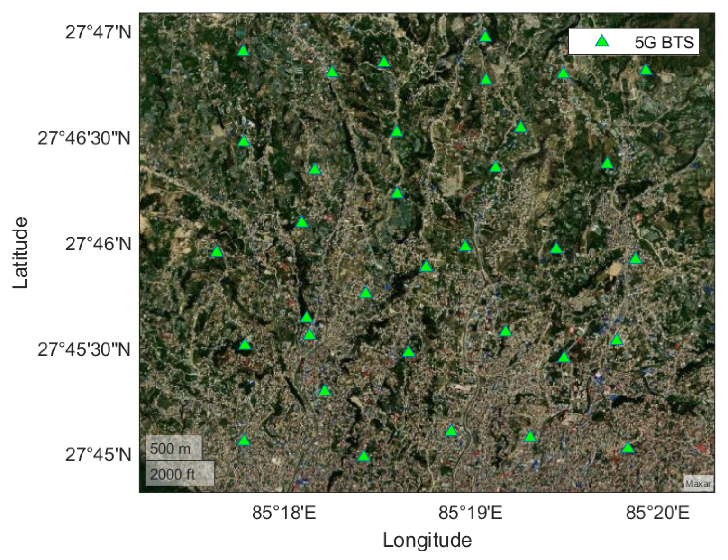728x560 pixels.
Task: Click BTS marker just below the legend box
Action: [646, 71]
